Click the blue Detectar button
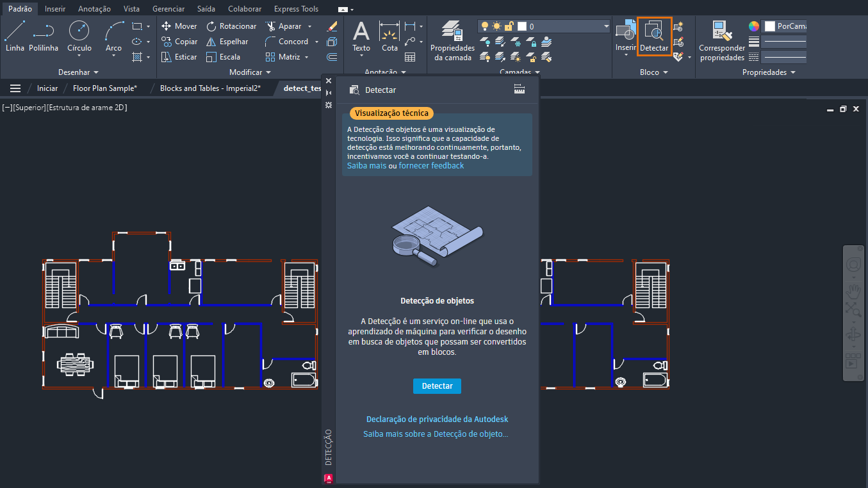 tap(437, 386)
